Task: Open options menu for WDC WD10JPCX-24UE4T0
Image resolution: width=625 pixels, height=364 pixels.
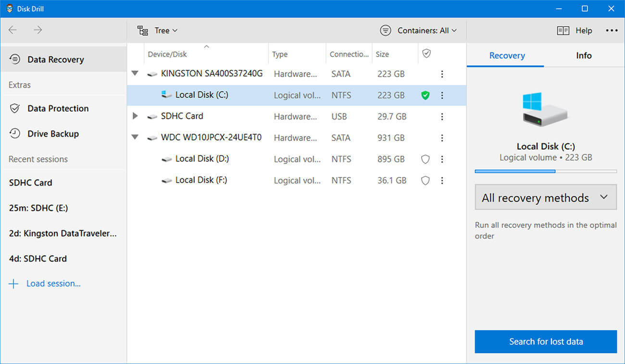Action: click(442, 138)
